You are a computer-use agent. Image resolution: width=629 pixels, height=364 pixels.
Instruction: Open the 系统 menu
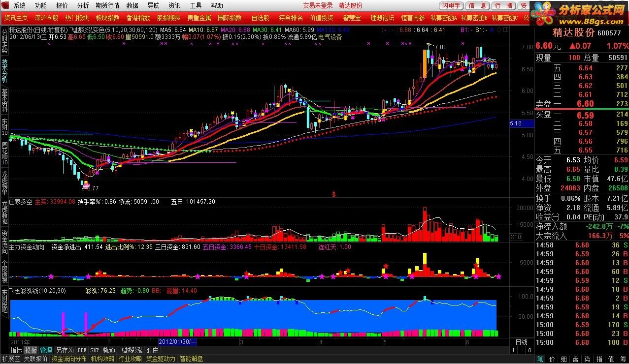pyautogui.click(x=20, y=5)
